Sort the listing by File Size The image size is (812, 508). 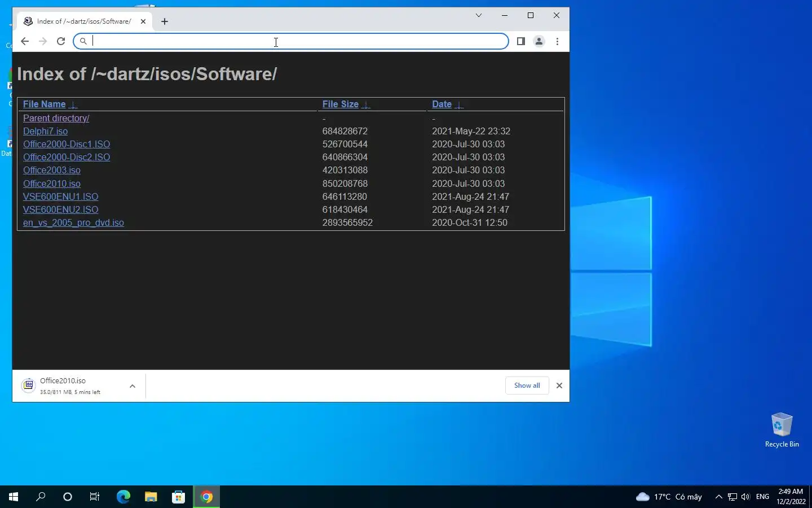[x=341, y=104]
